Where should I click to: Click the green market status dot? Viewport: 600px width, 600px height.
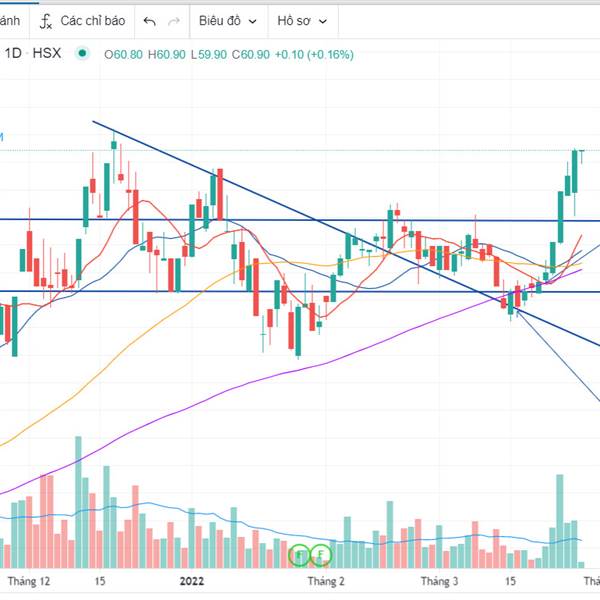tap(82, 53)
